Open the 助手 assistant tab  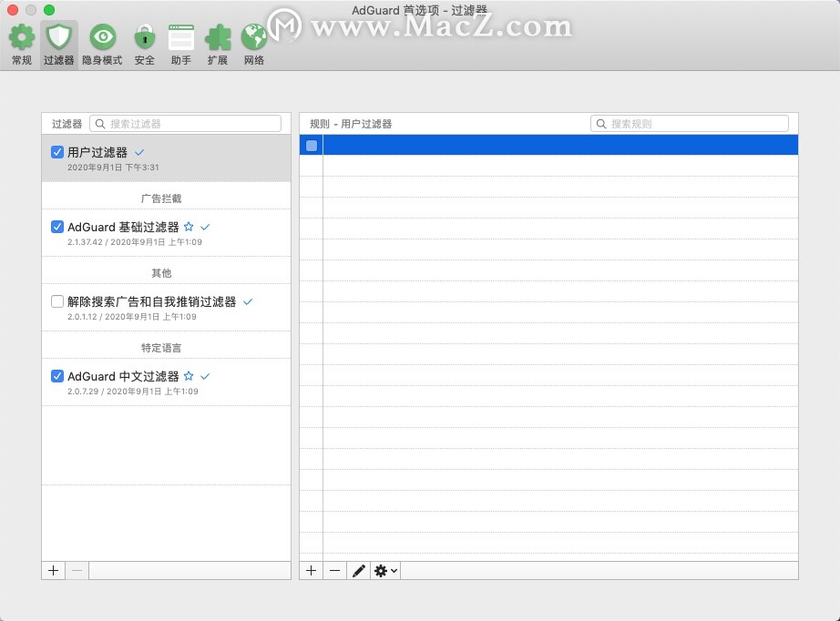coord(181,45)
